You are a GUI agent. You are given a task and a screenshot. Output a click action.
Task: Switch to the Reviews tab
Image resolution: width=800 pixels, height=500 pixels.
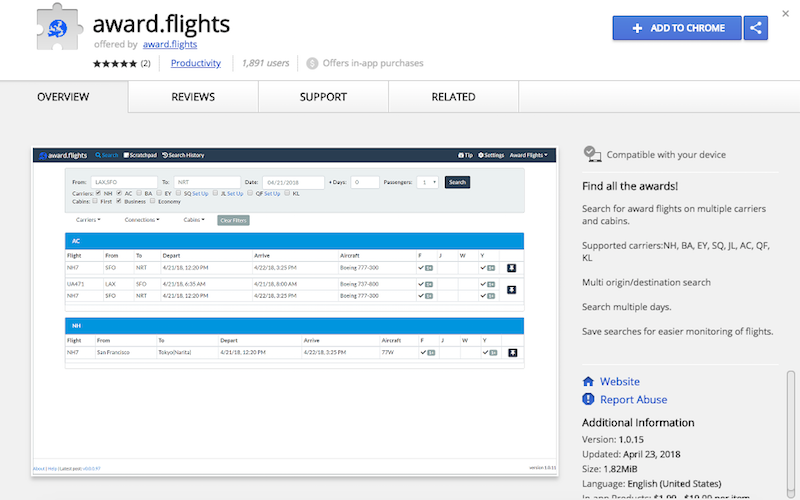point(193,97)
